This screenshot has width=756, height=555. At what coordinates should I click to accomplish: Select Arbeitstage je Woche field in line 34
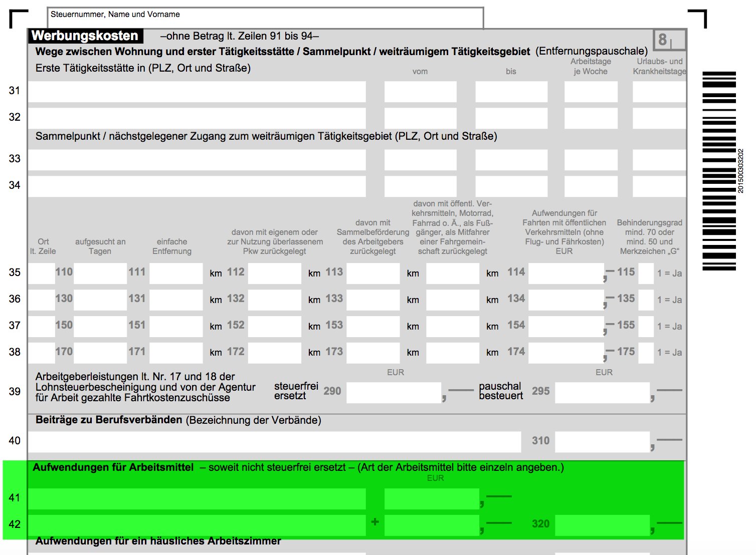coord(591,186)
